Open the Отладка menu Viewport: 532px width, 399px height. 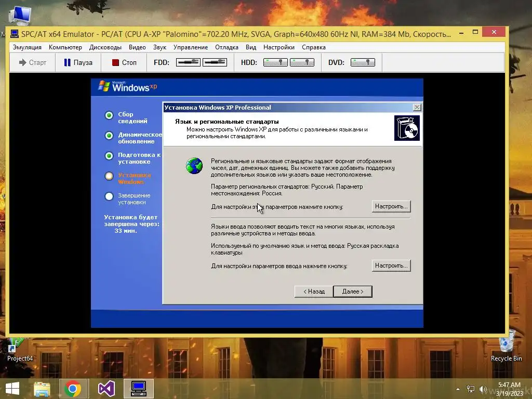[227, 47]
